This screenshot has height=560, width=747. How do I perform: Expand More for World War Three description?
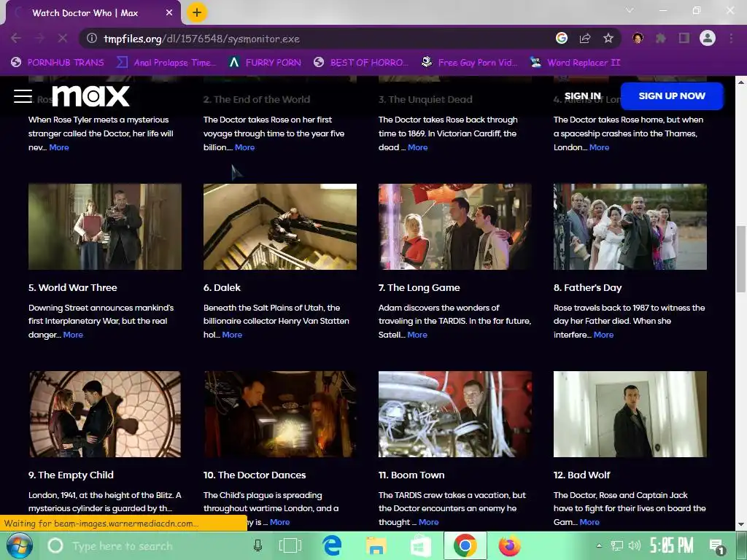(x=73, y=335)
